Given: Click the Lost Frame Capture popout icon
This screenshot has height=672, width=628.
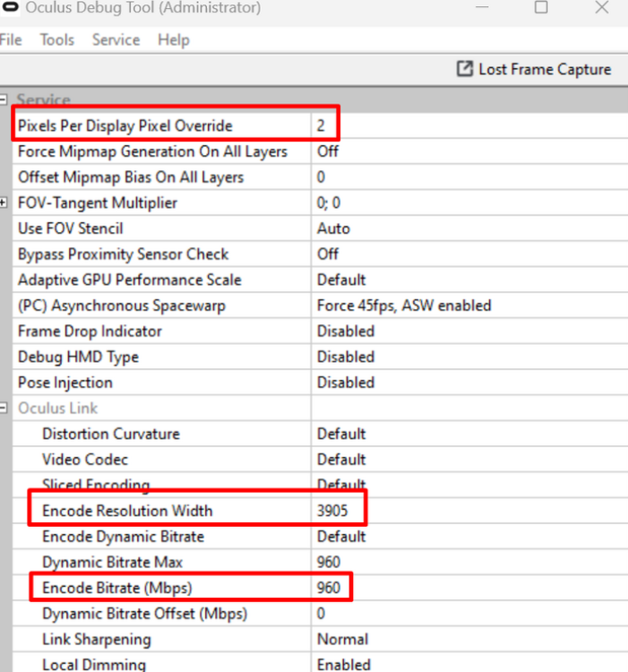Looking at the screenshot, I should tap(464, 69).
